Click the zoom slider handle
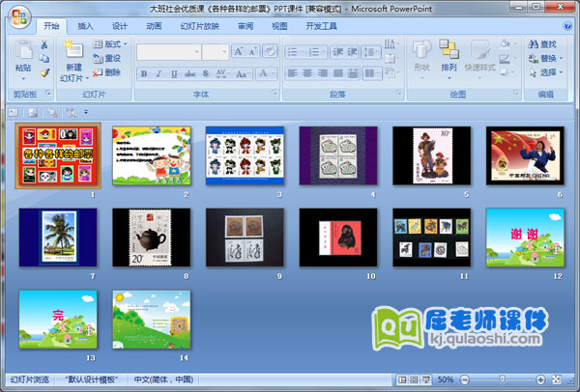This screenshot has width=580, height=392. tap(502, 380)
